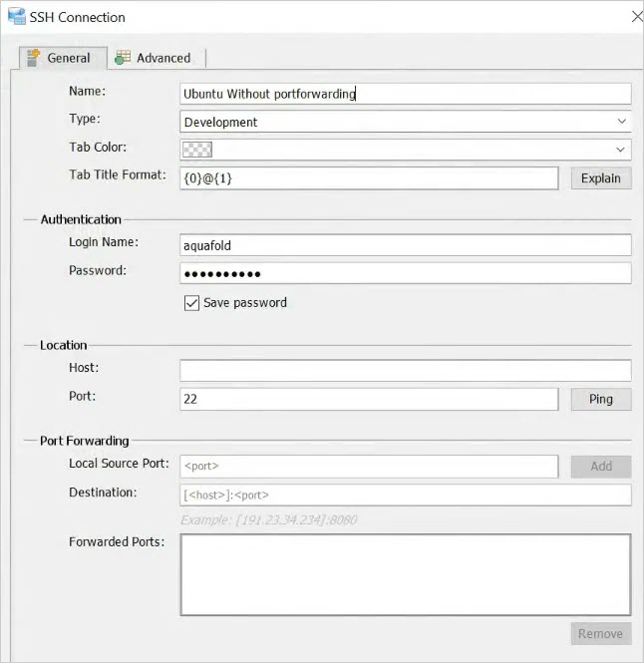644x663 pixels.
Task: Click the Port field showing 22
Action: coord(369,399)
